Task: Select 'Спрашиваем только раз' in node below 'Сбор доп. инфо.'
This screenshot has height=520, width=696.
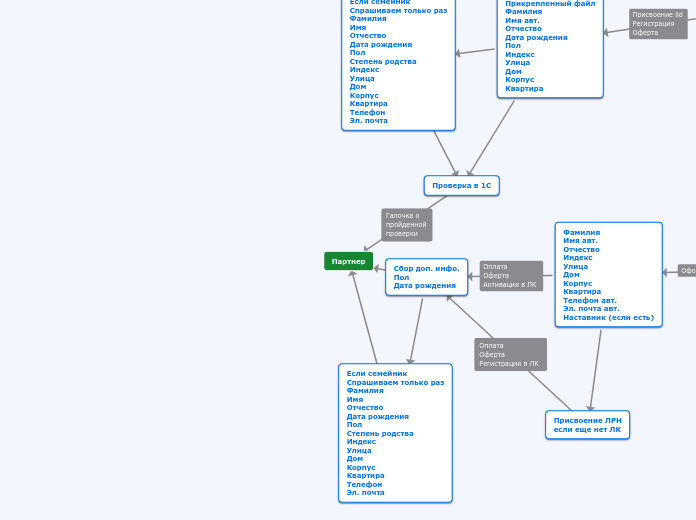Action: 395,382
